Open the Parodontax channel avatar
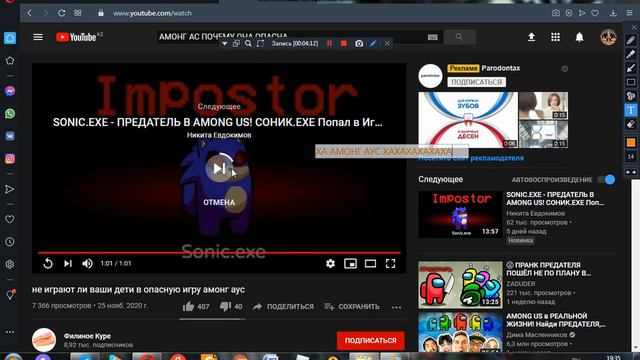The height and width of the screenshot is (360, 640). 430,76
